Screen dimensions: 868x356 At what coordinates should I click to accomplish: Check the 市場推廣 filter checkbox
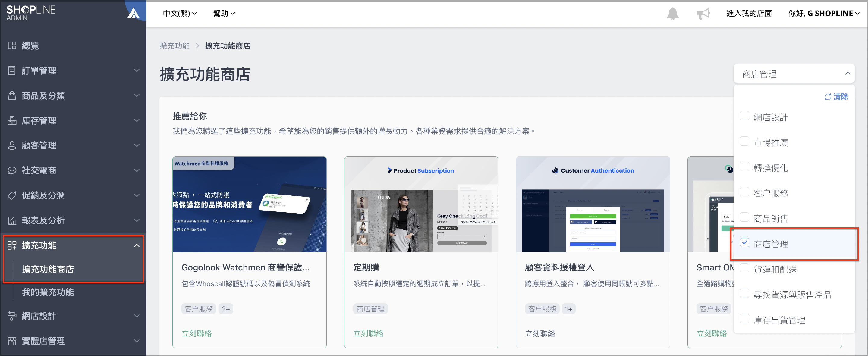tap(744, 141)
